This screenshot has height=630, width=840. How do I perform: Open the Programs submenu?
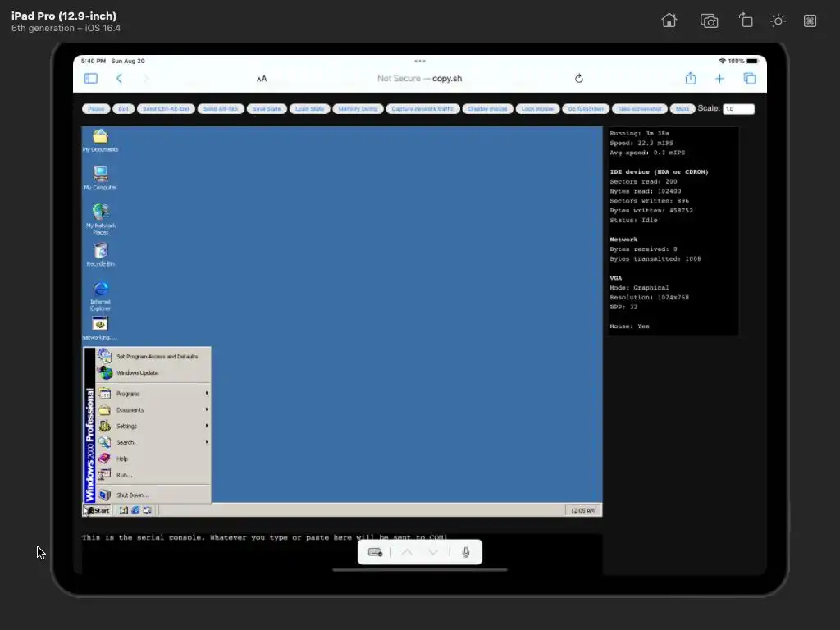point(153,394)
